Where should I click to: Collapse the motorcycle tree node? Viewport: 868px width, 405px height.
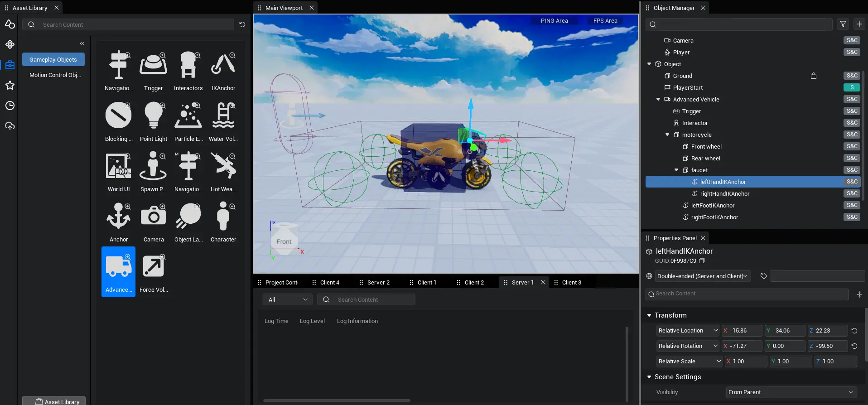[667, 135]
